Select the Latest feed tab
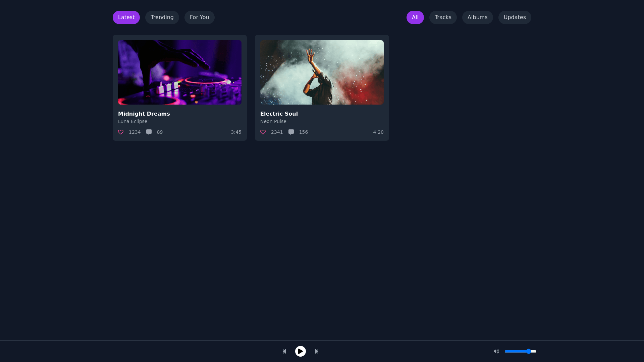This screenshot has width=644, height=362. point(126,17)
